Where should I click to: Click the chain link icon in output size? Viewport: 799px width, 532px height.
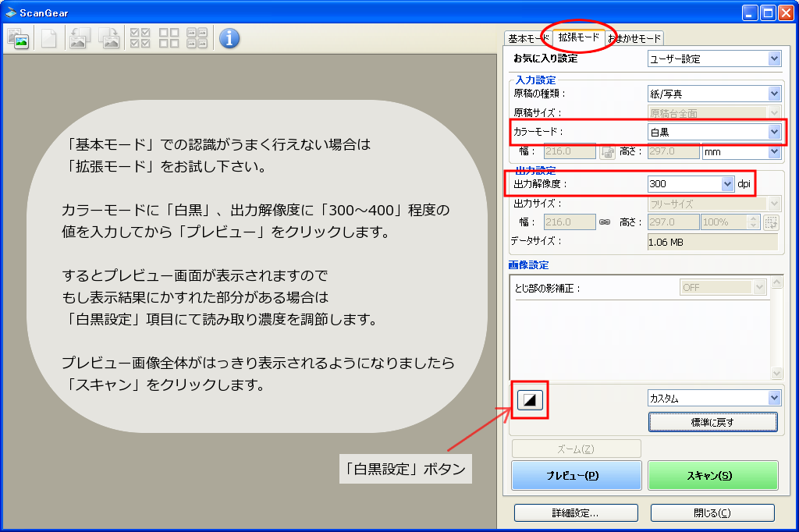coord(604,222)
